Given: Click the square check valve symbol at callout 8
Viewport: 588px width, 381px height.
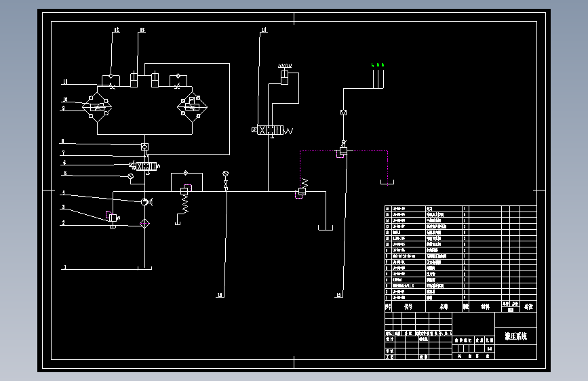Looking at the screenshot, I should 144,146.
